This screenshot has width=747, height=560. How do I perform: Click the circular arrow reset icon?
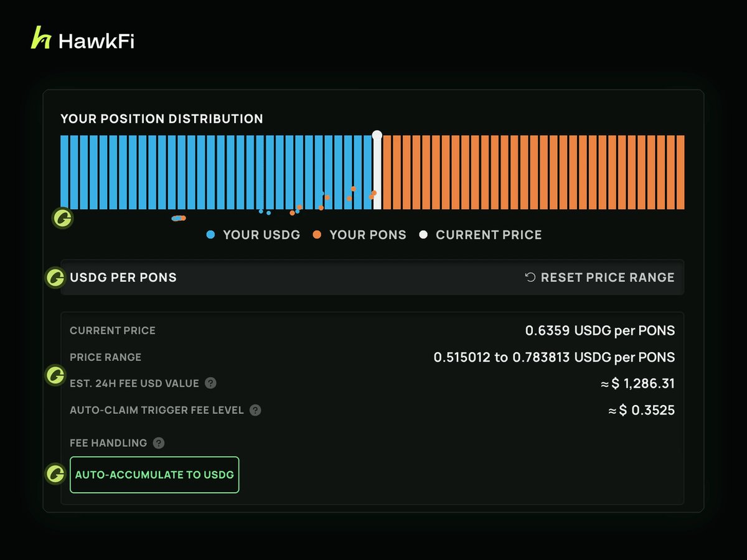coord(530,278)
